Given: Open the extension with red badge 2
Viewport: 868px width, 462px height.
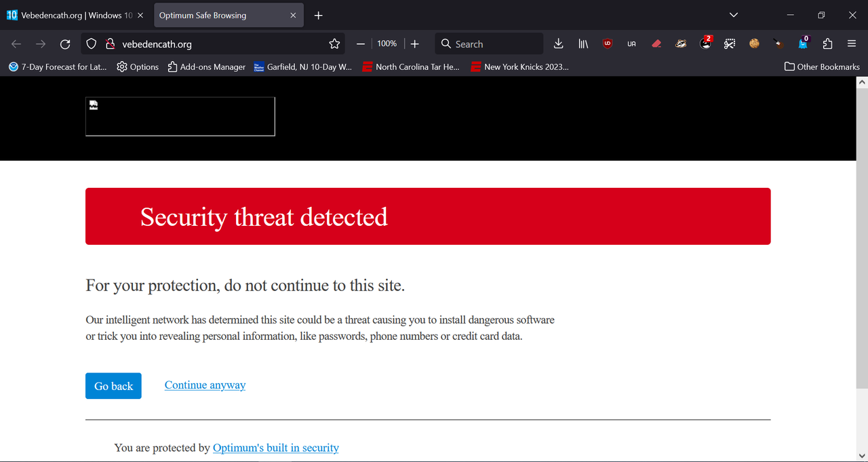Looking at the screenshot, I should point(706,43).
